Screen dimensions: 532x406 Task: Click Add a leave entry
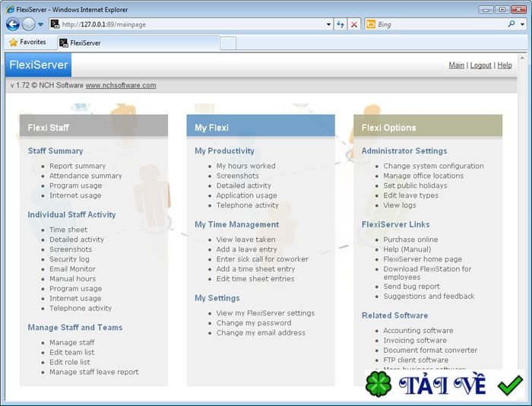247,249
